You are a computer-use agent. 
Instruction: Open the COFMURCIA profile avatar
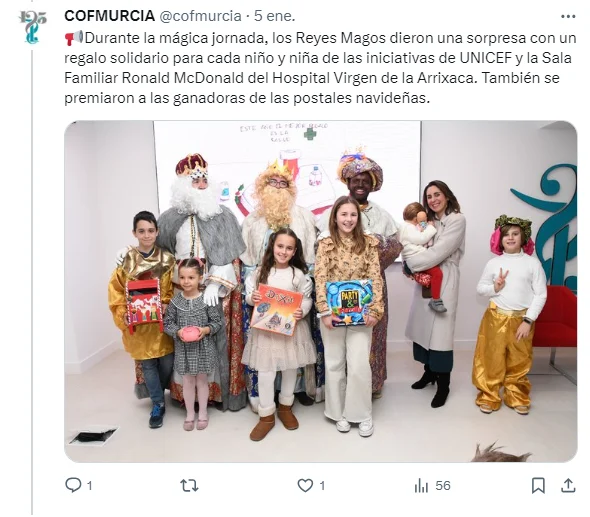pos(32,27)
